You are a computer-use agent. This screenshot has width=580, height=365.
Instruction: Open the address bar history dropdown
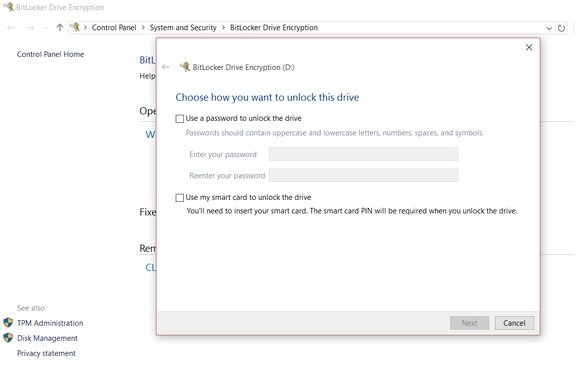549,28
